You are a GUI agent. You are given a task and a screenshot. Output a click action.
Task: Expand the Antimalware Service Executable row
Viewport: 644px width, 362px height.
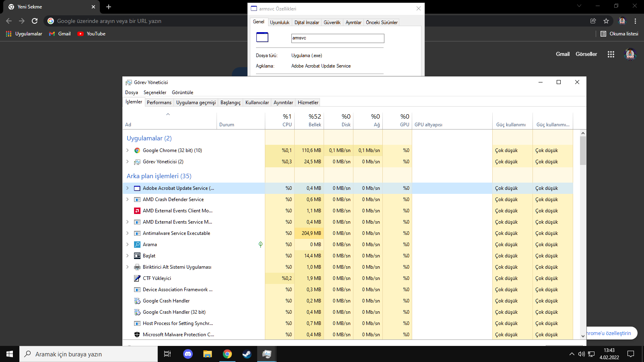pyautogui.click(x=128, y=233)
